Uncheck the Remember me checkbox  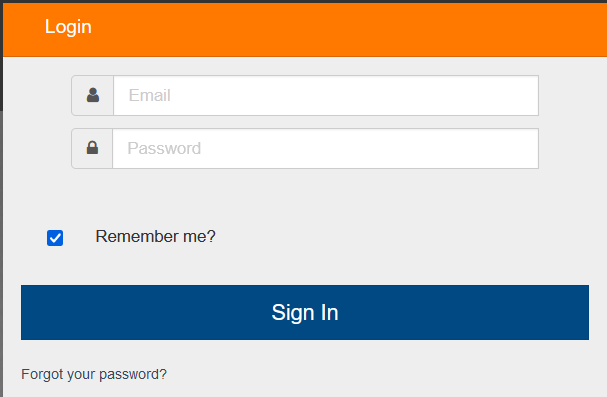(x=55, y=238)
